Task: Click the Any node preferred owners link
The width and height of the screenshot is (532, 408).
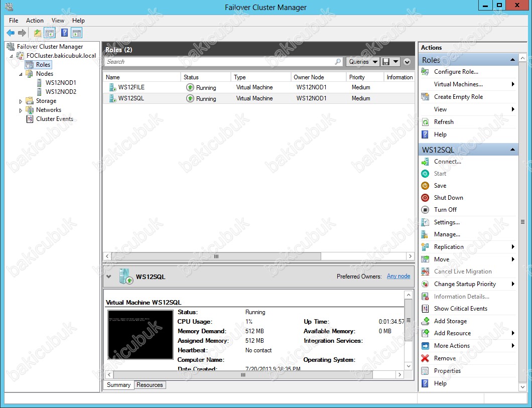Action: (398, 276)
